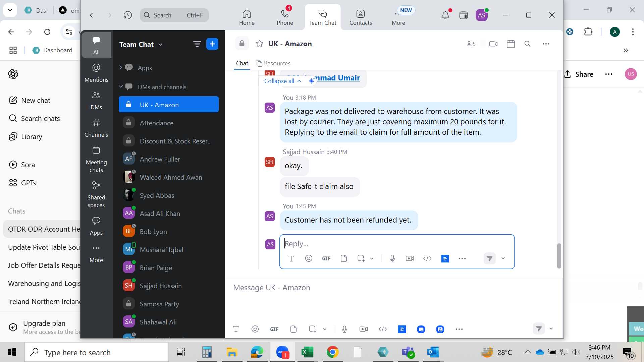The image size is (644, 362).
Task: Expand the Apps section in chat list
Action: point(121,67)
